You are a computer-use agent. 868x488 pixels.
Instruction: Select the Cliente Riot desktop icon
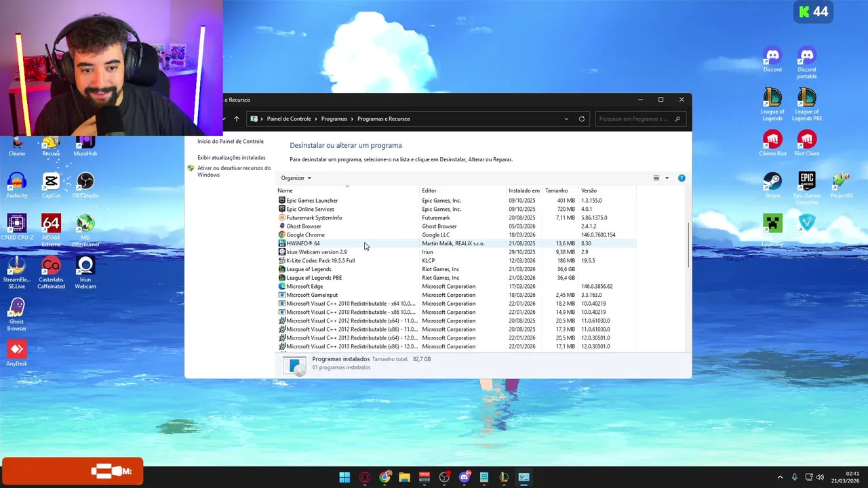tap(772, 144)
